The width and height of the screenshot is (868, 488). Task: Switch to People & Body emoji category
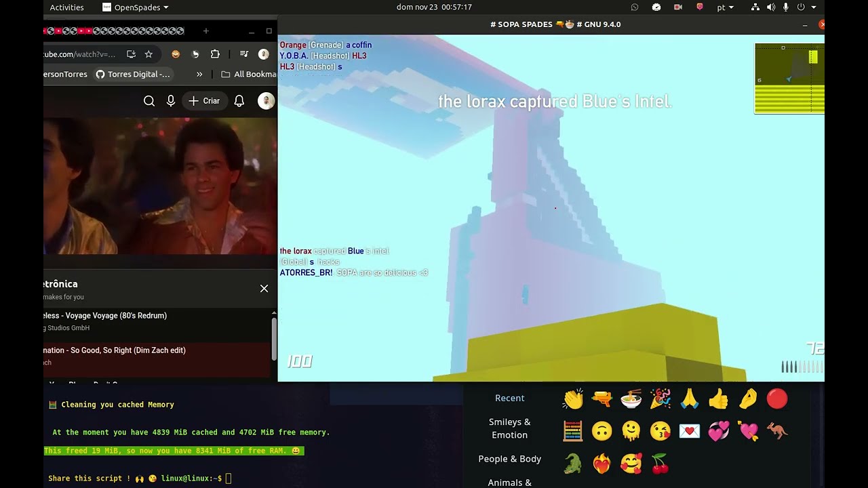509,459
